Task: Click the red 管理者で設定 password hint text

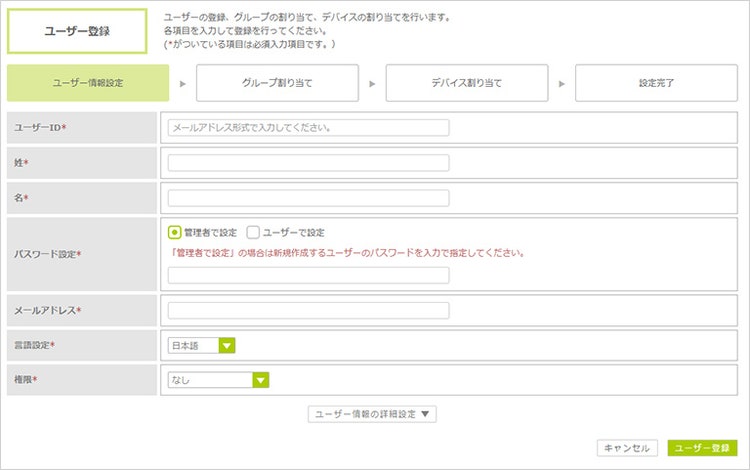Action: coord(348,253)
